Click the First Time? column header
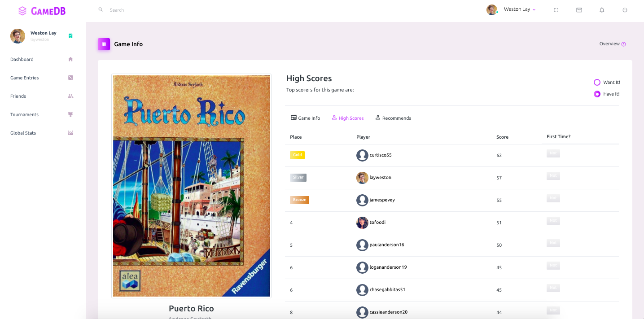Image resolution: width=644 pixels, height=319 pixels. click(x=558, y=137)
